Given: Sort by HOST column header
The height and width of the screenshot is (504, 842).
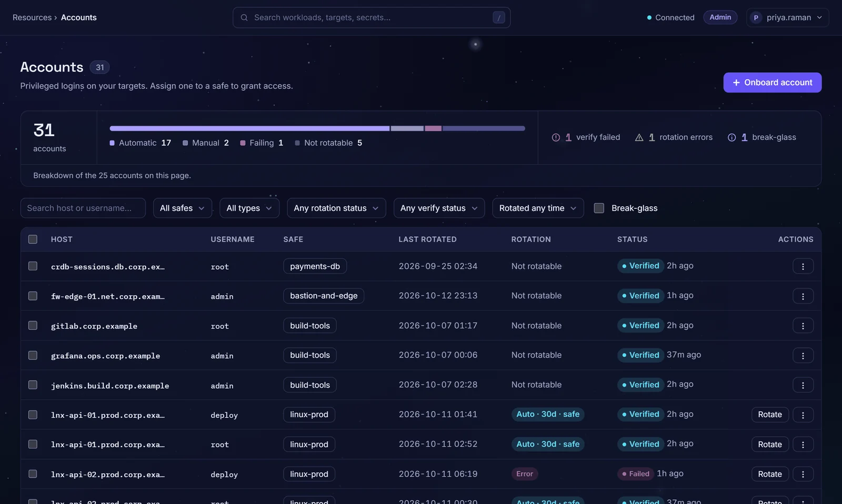Looking at the screenshot, I should tap(62, 239).
